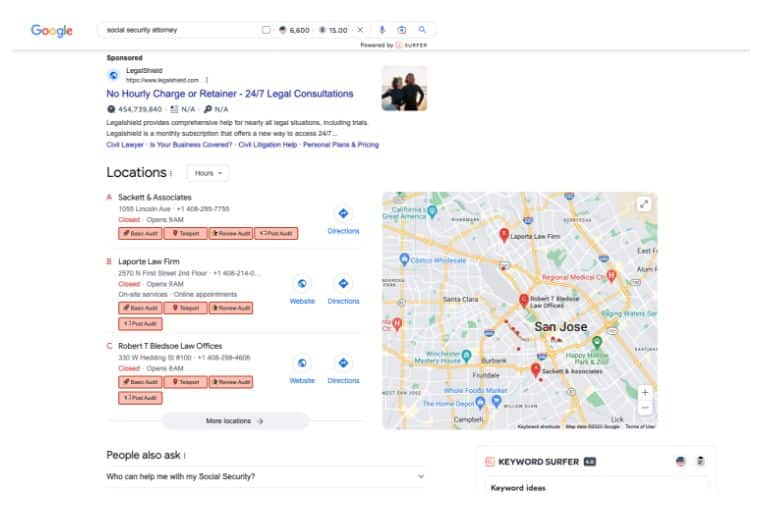The height and width of the screenshot is (520, 760).
Task: Click Review Audit for Laporte Law Firm
Action: [x=231, y=308]
